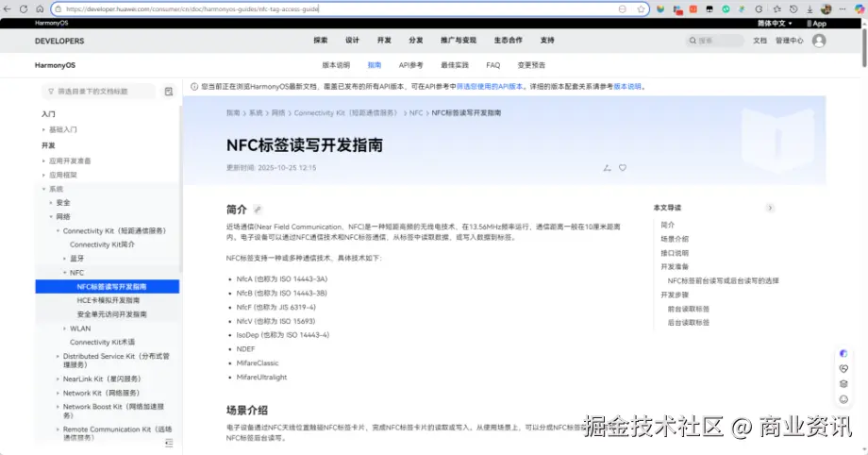Viewport: 868px width, 455px height.
Task: Switch to the 变更预告 tab
Action: pos(531,65)
